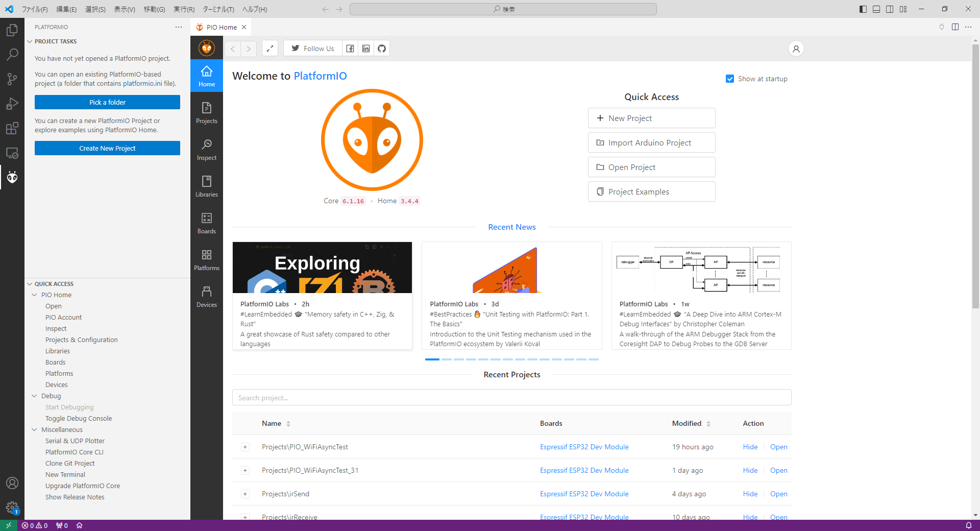Open the Devices page in PIO sidebar
This screenshot has height=531, width=980.
tap(207, 296)
